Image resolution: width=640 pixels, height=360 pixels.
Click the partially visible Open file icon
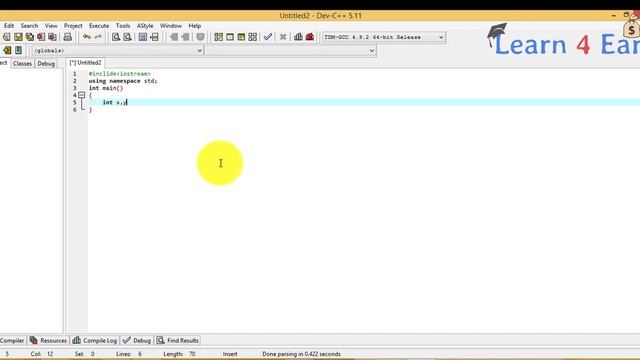pos(7,37)
